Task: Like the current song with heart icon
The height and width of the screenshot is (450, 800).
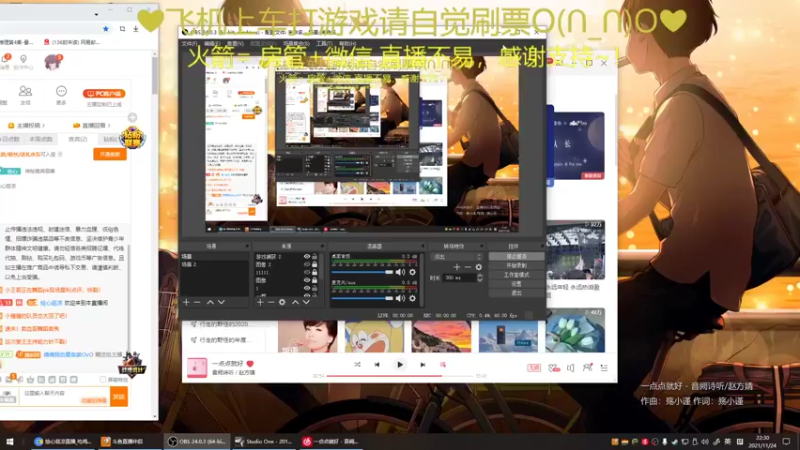Action: pyautogui.click(x=250, y=364)
